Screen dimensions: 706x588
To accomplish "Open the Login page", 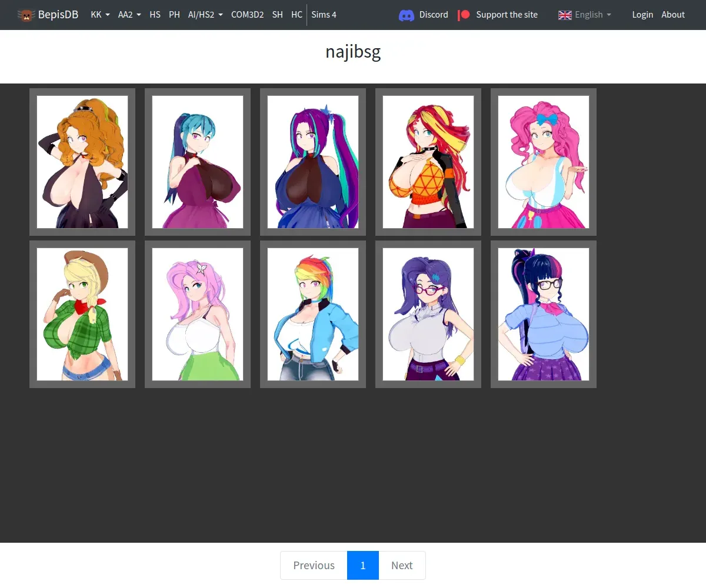I will 642,15.
